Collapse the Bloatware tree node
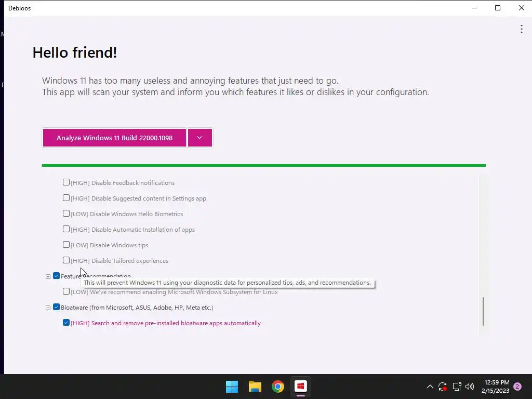The width and height of the screenshot is (532, 399). [48, 308]
